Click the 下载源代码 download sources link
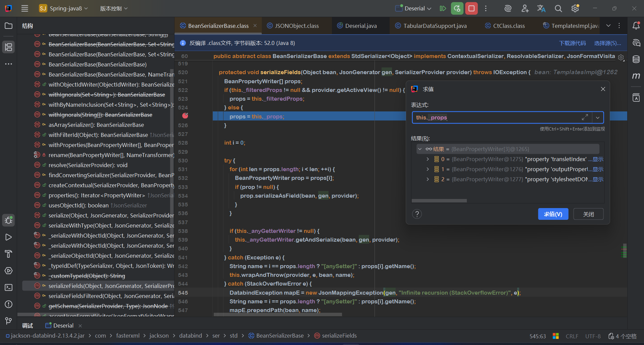Image resolution: width=644 pixels, height=345 pixels. pos(572,43)
